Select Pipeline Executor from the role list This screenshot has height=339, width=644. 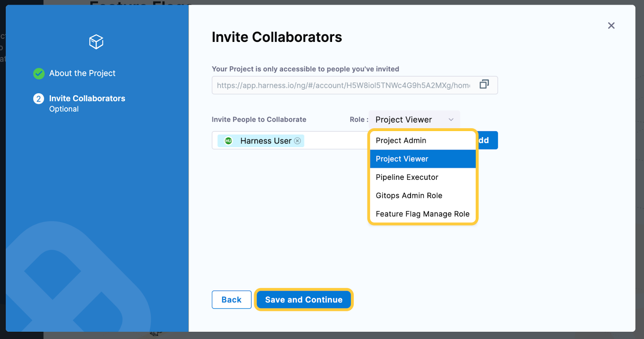(x=407, y=177)
